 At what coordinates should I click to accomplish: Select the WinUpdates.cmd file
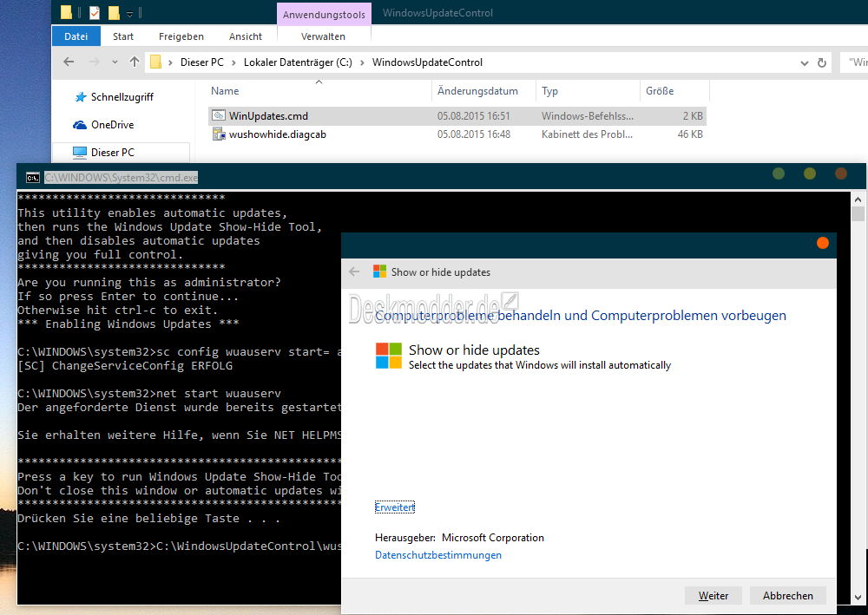tap(457, 116)
